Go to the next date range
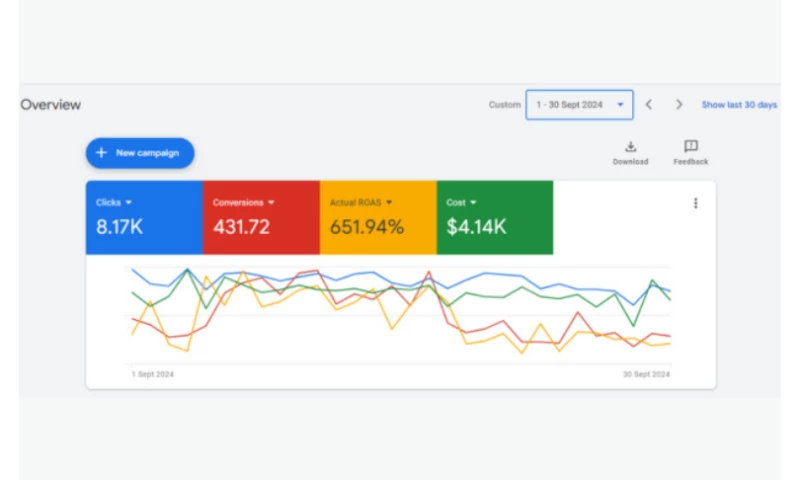 click(679, 105)
